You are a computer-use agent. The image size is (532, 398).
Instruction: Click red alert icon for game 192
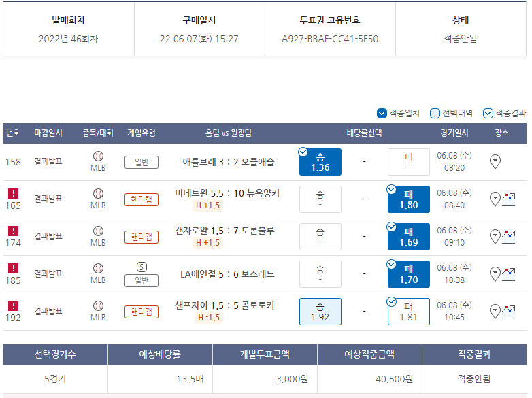(x=13, y=305)
